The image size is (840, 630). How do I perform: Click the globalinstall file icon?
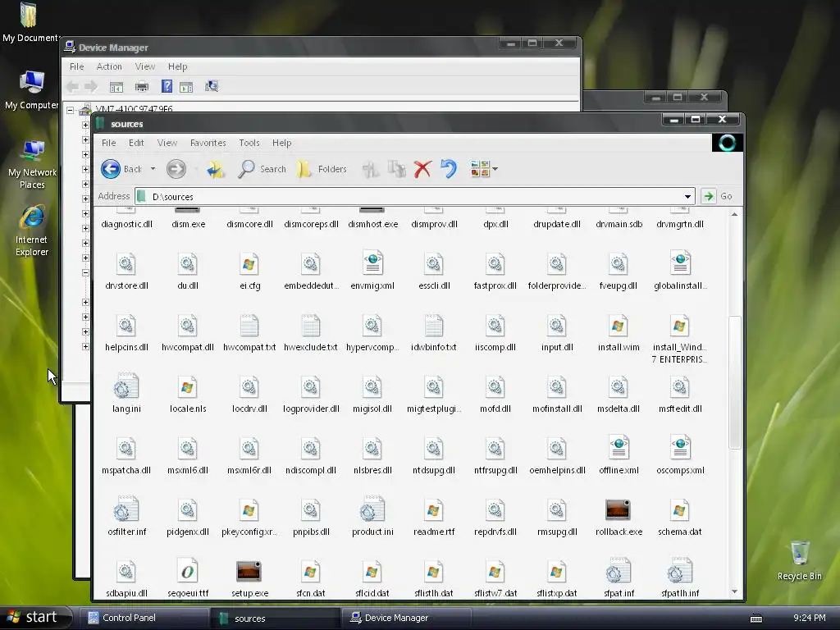(x=680, y=263)
